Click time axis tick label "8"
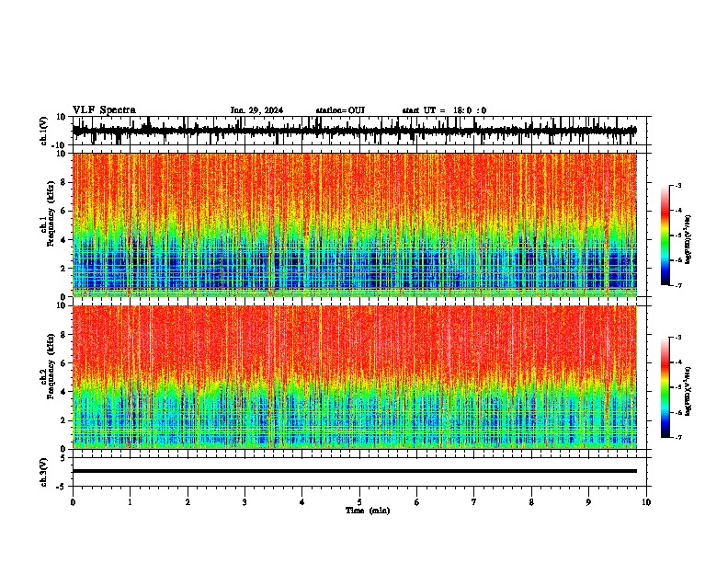 coord(531,502)
